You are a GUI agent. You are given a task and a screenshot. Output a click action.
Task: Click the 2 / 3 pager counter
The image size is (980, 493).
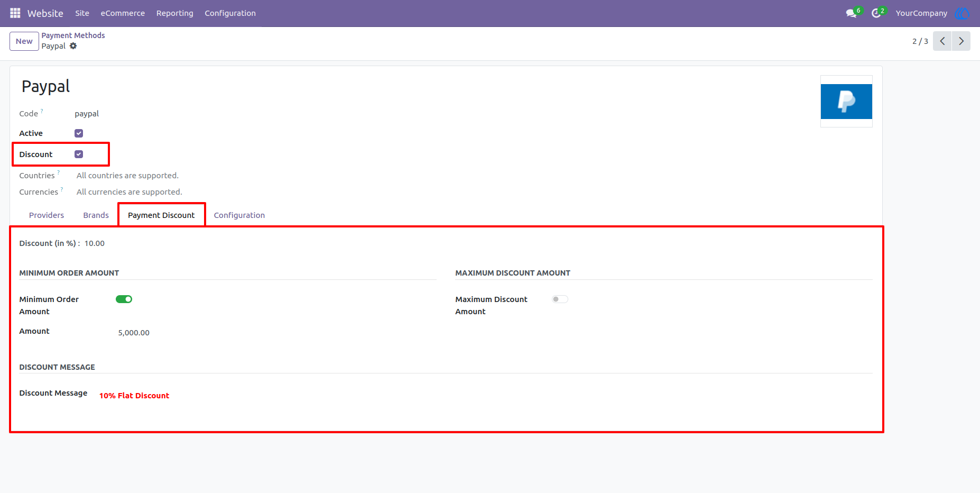click(920, 41)
